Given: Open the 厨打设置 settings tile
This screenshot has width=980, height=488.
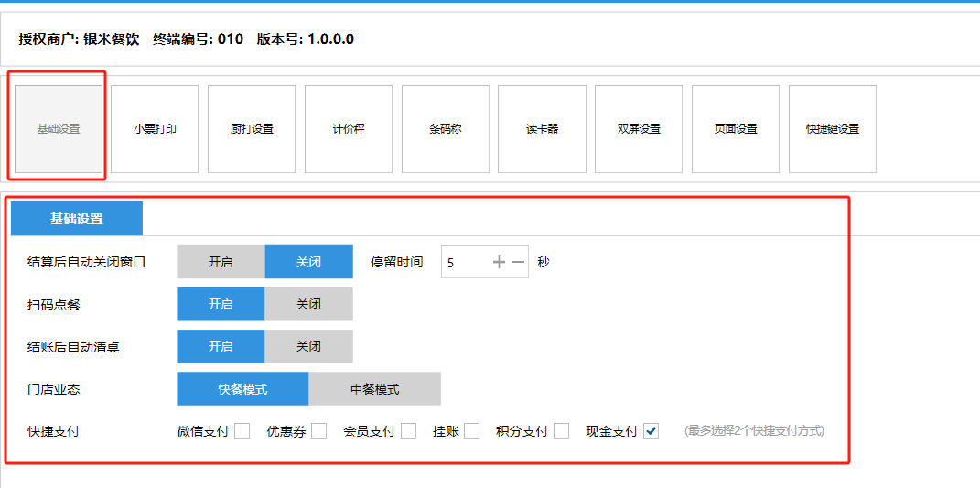Looking at the screenshot, I should click(252, 129).
